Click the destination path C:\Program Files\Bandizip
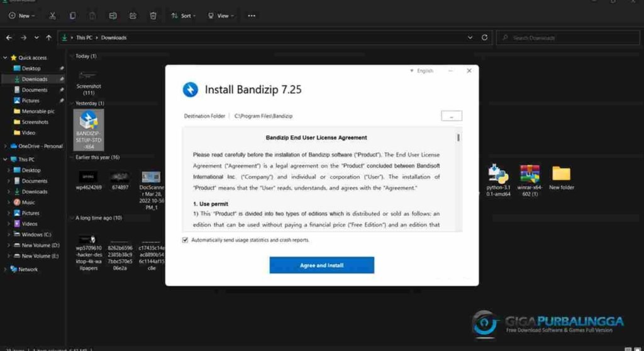Image resolution: width=644 pixels, height=351 pixels. [264, 116]
